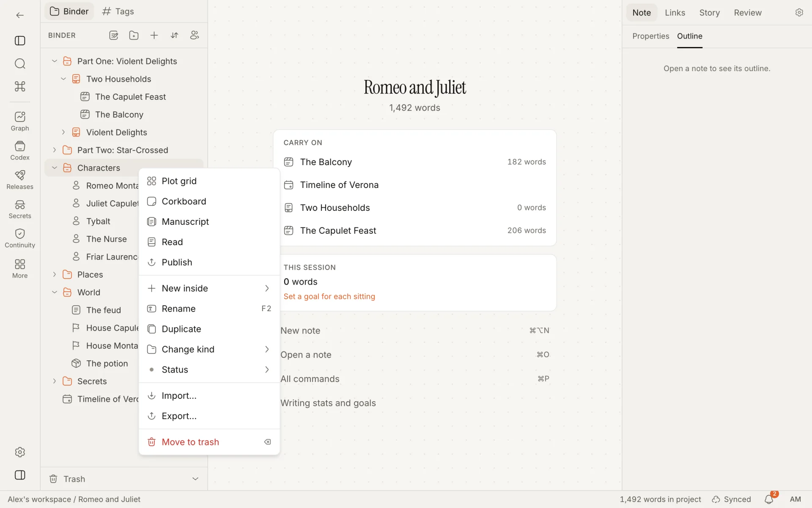Open the Secrets section

20,209
